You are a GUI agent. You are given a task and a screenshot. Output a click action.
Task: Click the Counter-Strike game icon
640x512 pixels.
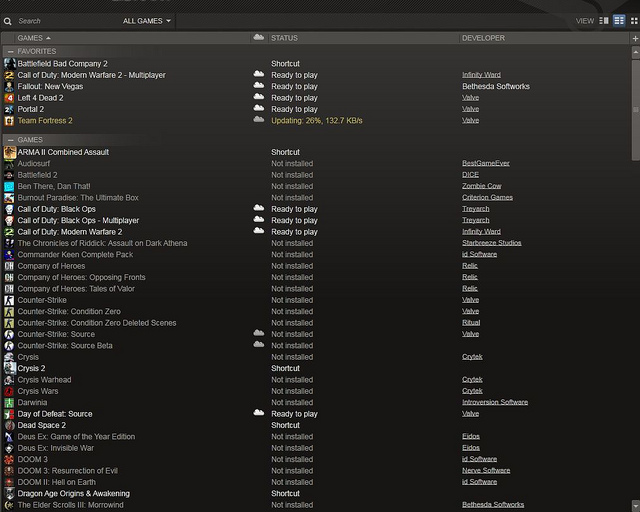click(x=9, y=301)
